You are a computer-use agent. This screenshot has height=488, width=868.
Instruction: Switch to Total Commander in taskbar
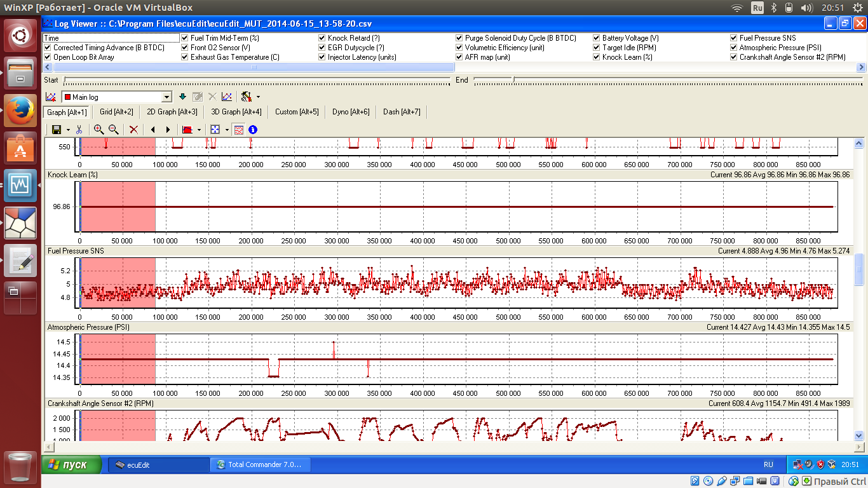click(x=261, y=465)
